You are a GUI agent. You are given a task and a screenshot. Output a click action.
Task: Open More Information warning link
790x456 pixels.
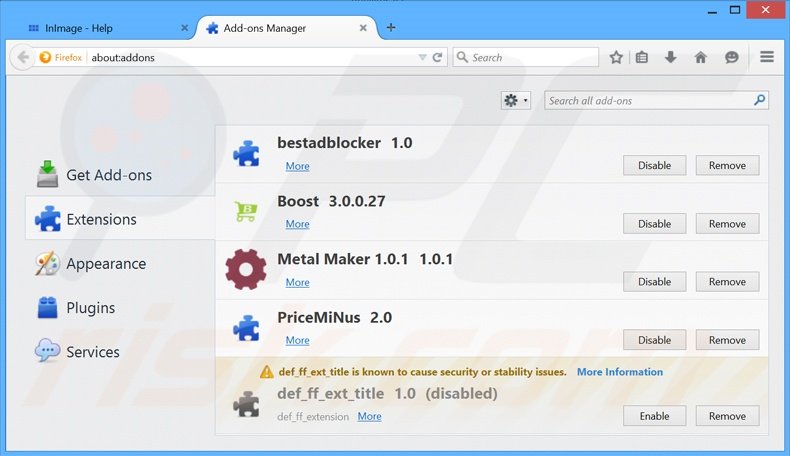point(620,372)
